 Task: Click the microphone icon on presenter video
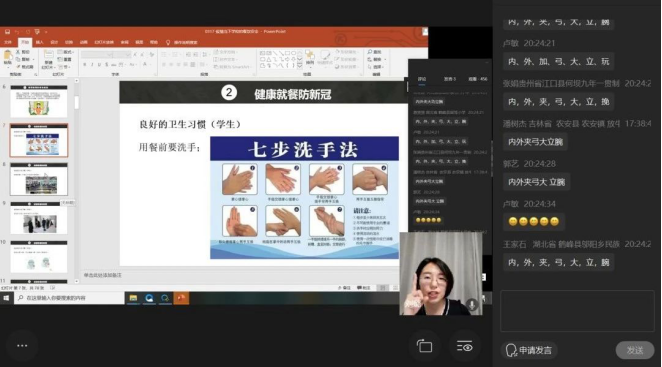472,304
